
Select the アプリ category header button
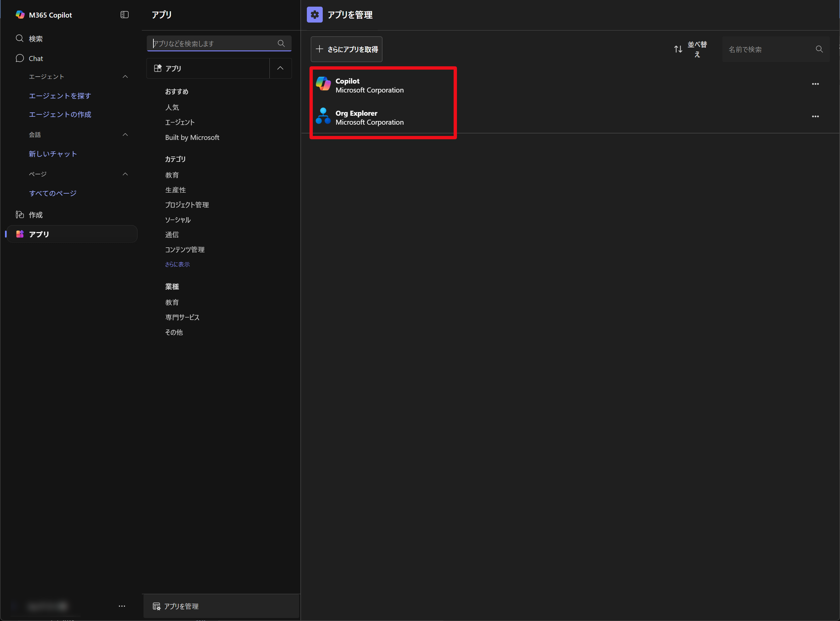(208, 68)
